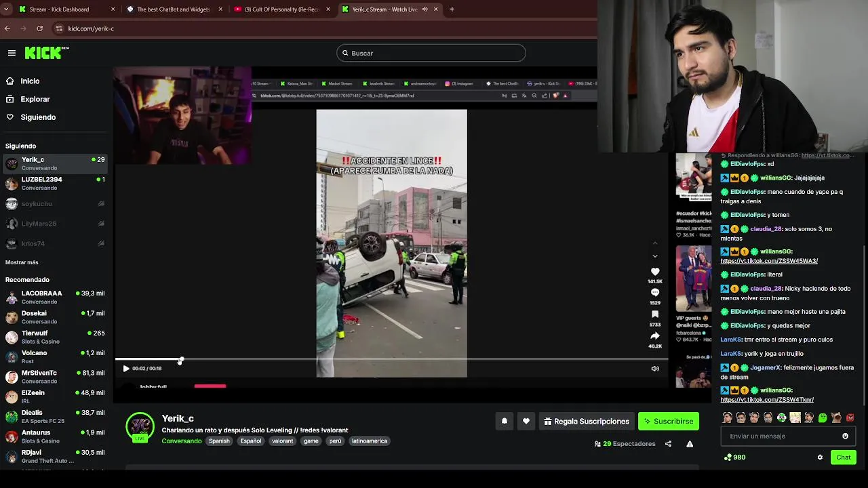Open recommended channel Diealis
Screen dimensions: 868x488
click(55, 416)
